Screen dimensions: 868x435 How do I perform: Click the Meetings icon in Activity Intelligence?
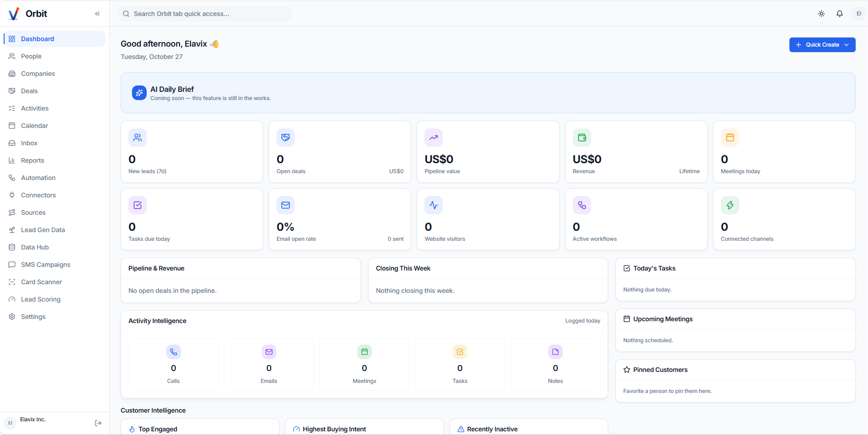365,352
